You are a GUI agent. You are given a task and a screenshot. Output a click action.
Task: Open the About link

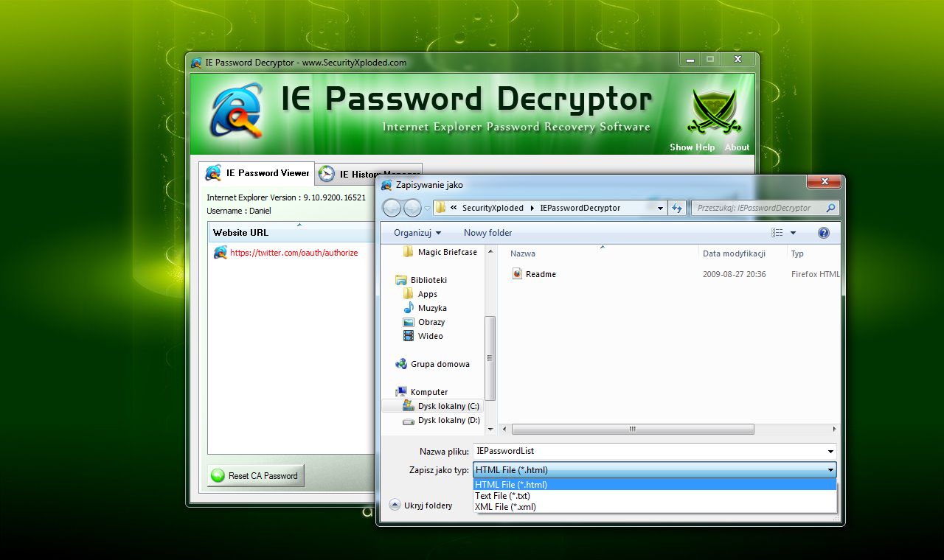(x=737, y=147)
